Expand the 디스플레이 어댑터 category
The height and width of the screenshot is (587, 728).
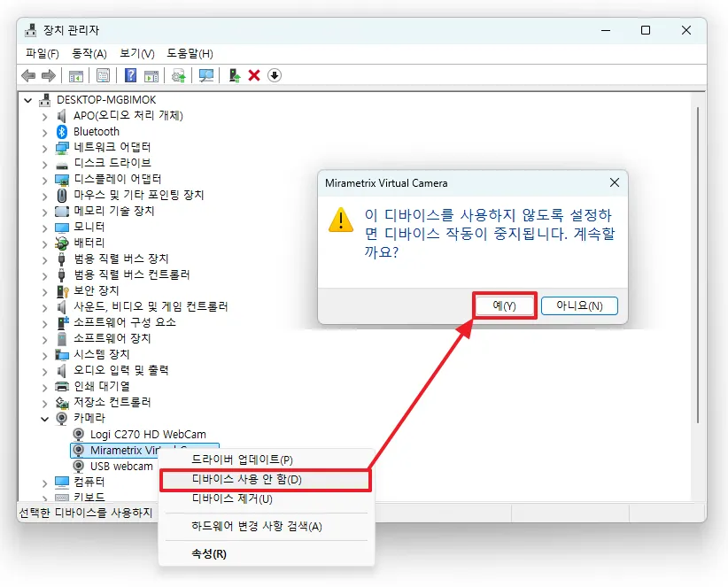44,180
